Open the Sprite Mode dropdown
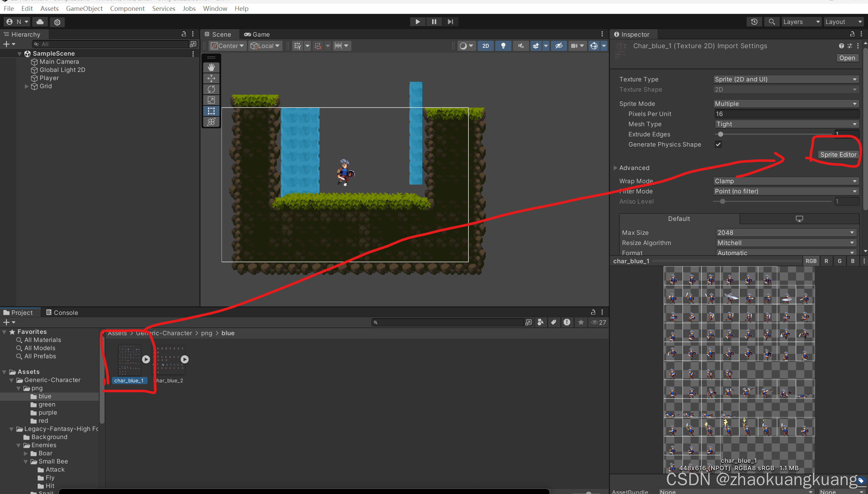This screenshot has height=494, width=868. [786, 104]
